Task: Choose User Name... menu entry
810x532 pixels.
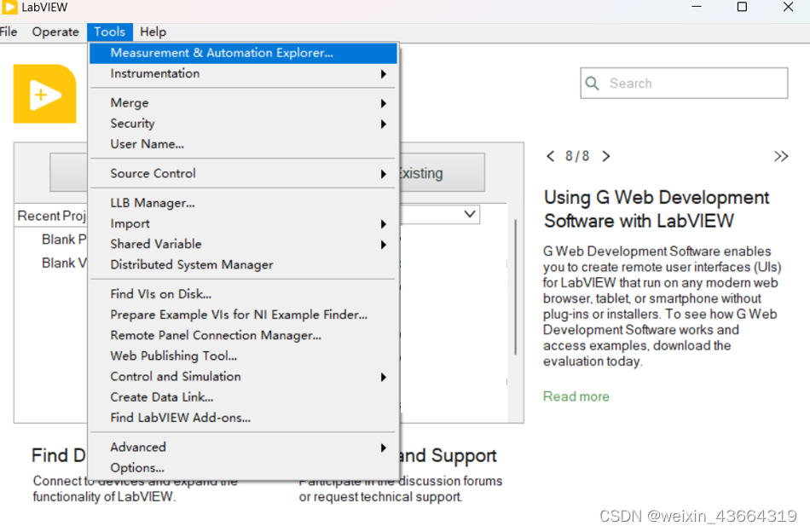Action: click(243, 144)
